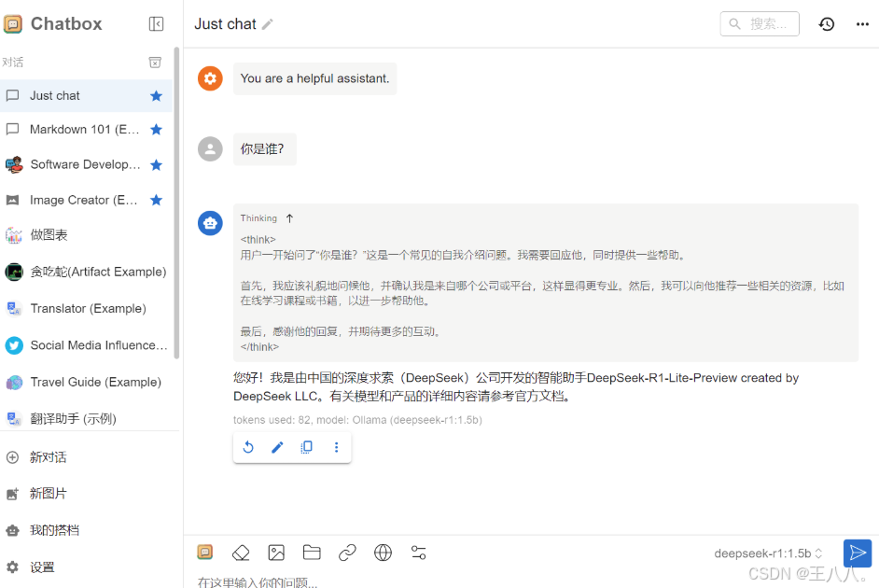The image size is (879, 588).
Task: Open the Travel Guide (Example) conversation
Action: [87, 383]
